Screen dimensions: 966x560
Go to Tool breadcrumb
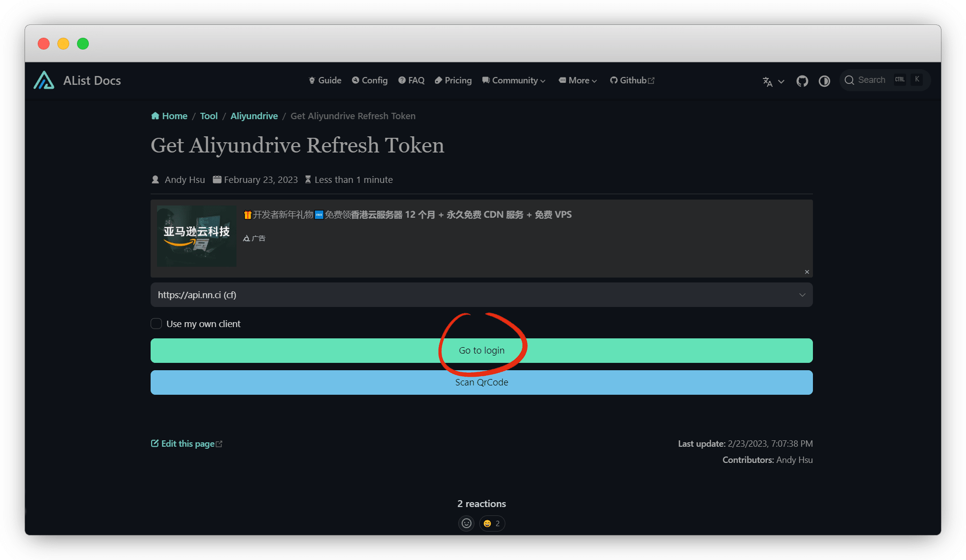[x=209, y=116]
